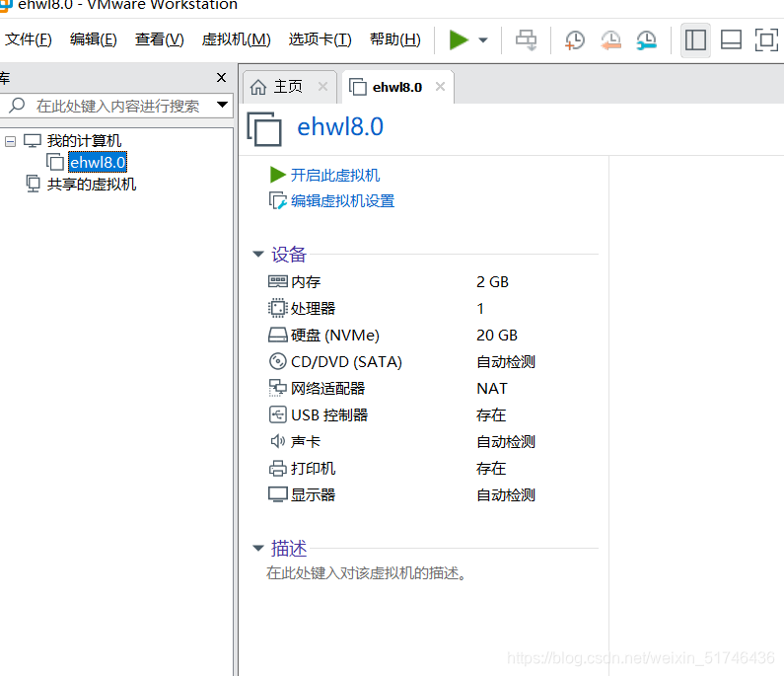This screenshot has height=676, width=784.
Task: Click the 网络适配器 device label
Action: coord(328,388)
